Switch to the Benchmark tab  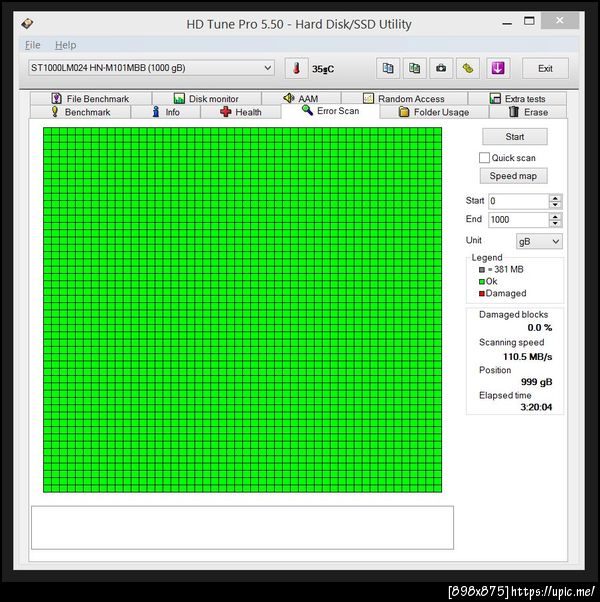pos(81,112)
